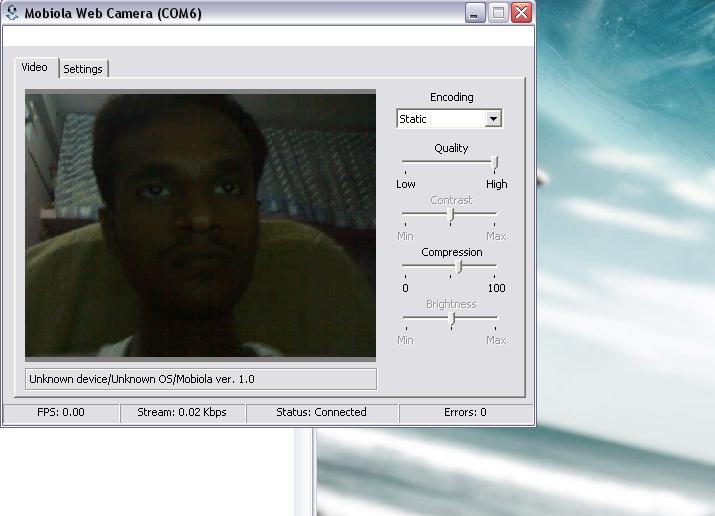The width and height of the screenshot is (715, 516).
Task: Click the Stream: 0.02 Kbps status entry
Action: coord(182,413)
